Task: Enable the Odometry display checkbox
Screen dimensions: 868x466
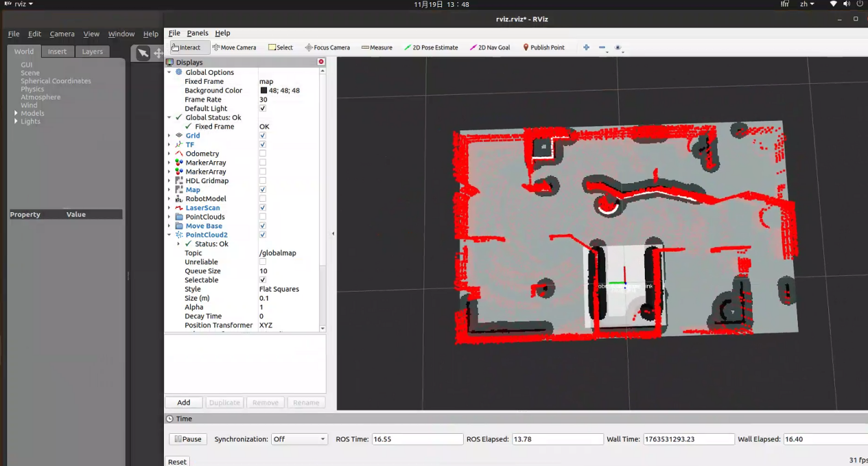Action: [263, 154]
